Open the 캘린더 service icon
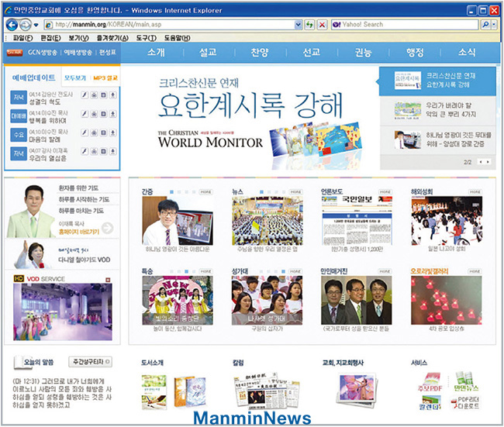Screen dimensions: 504x427 pos(430,402)
